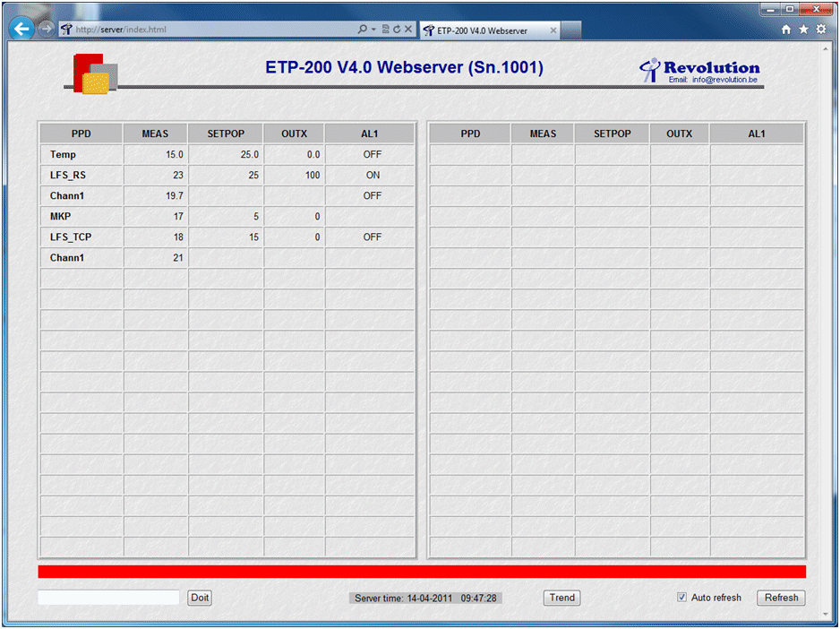The height and width of the screenshot is (629, 840).
Task: Click the Temp OUTX value 0.0
Action: (313, 154)
